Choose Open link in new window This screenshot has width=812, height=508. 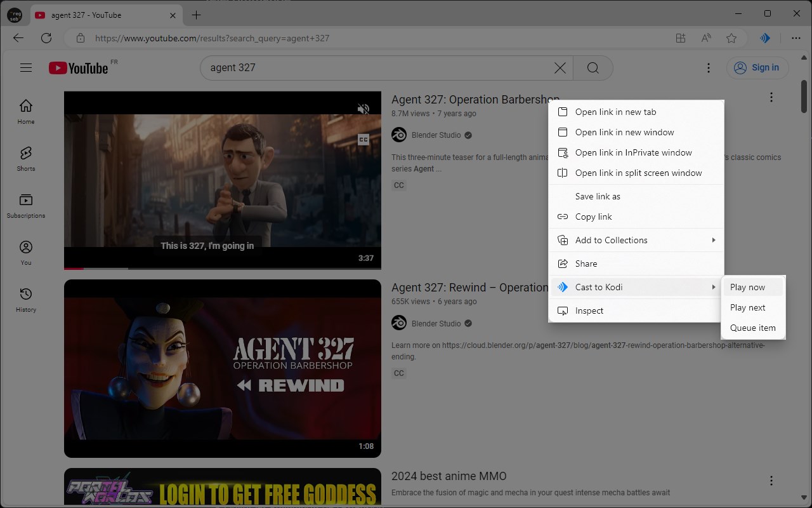636,132
